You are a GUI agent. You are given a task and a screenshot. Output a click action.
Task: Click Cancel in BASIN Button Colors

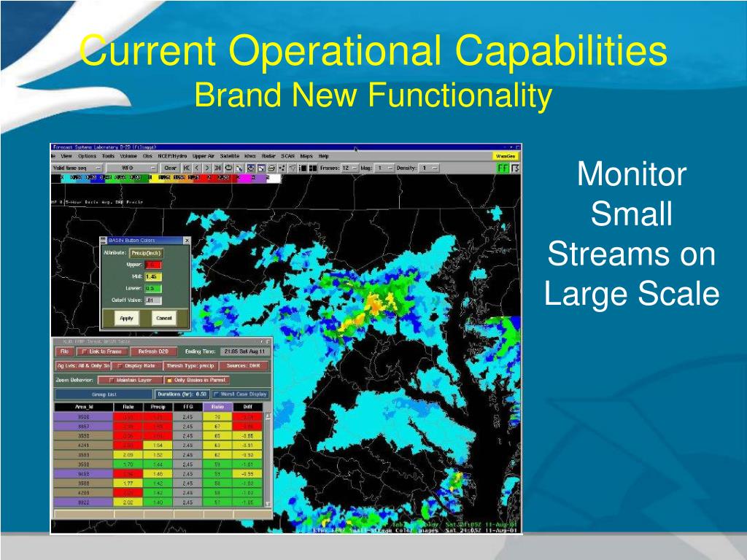tap(163, 318)
